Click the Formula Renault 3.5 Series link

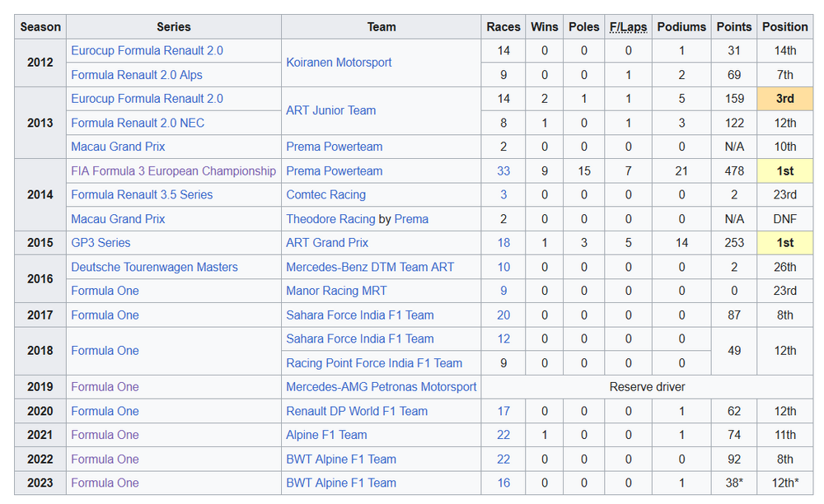(142, 195)
